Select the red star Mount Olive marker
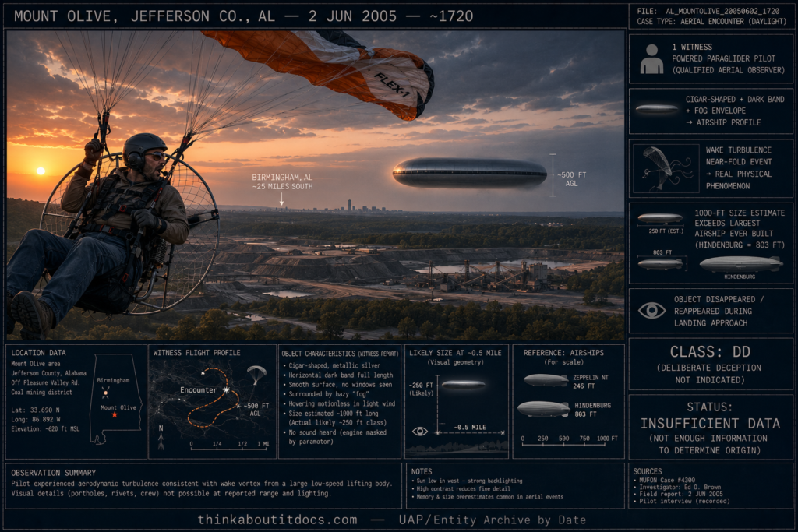The height and width of the screenshot is (532, 798). pyautogui.click(x=115, y=415)
